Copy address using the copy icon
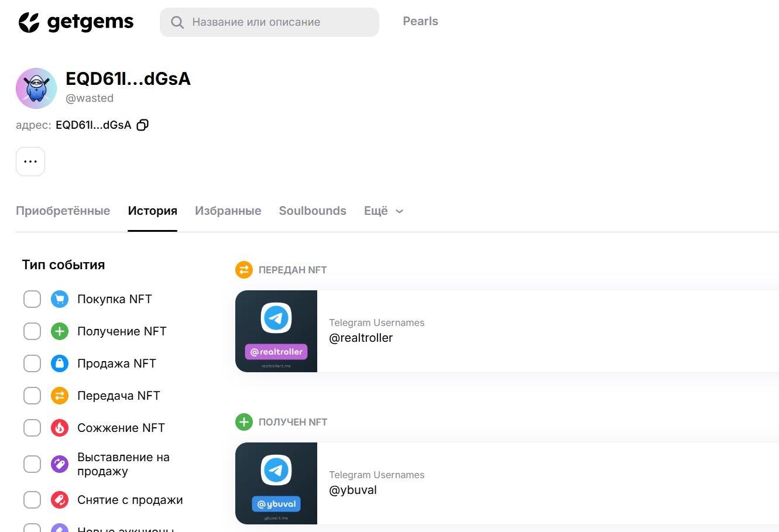The image size is (779, 532). pos(142,125)
